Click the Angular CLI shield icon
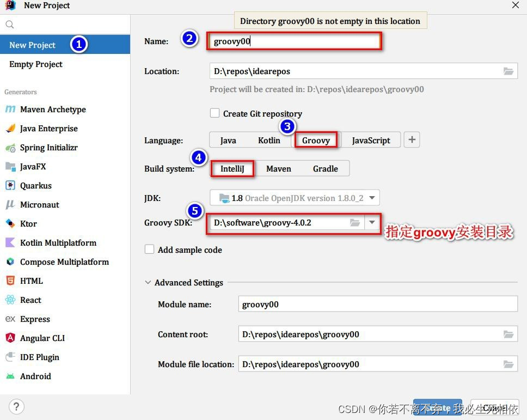The width and height of the screenshot is (527, 420). (10, 338)
